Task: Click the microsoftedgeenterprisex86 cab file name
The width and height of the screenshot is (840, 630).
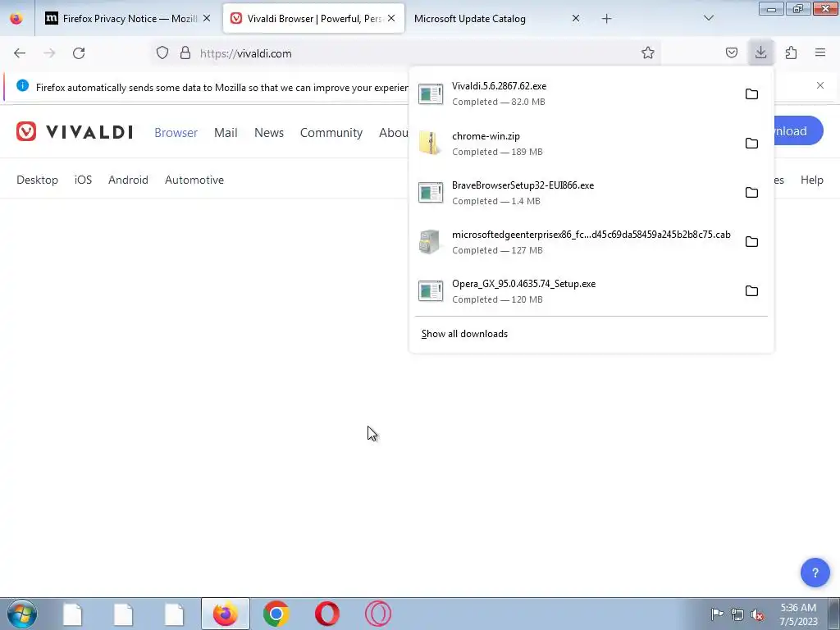Action: (x=591, y=235)
